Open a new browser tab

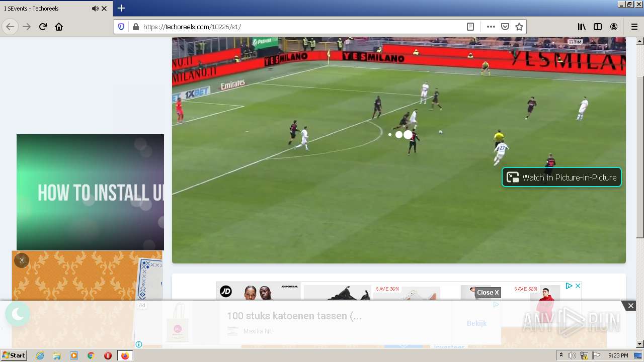pos(121,8)
